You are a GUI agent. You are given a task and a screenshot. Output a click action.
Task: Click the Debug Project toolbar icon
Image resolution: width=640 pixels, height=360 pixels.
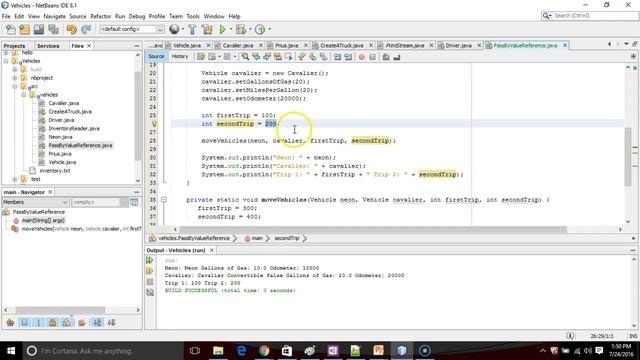(241, 29)
